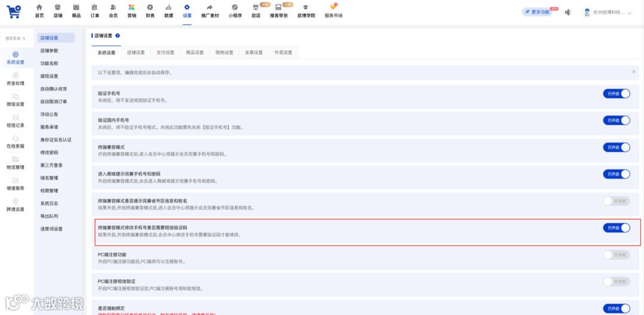
Task: Switch to 支付设置 tab
Action: click(166, 52)
